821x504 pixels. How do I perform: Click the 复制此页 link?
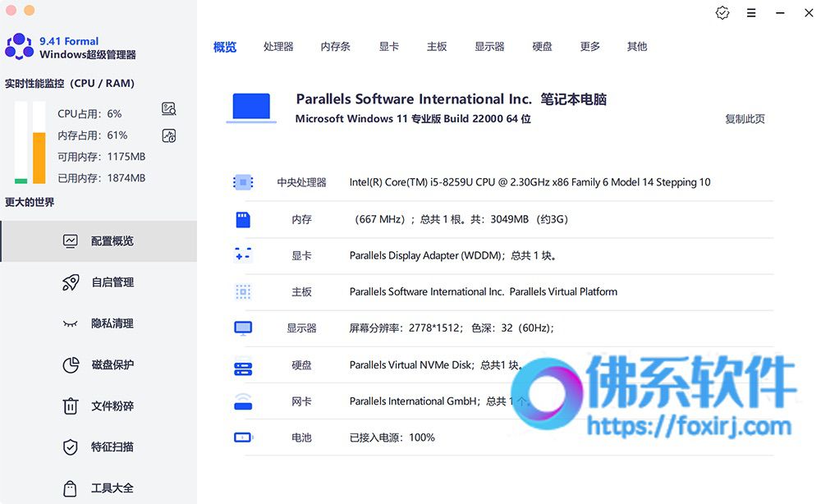(x=745, y=119)
